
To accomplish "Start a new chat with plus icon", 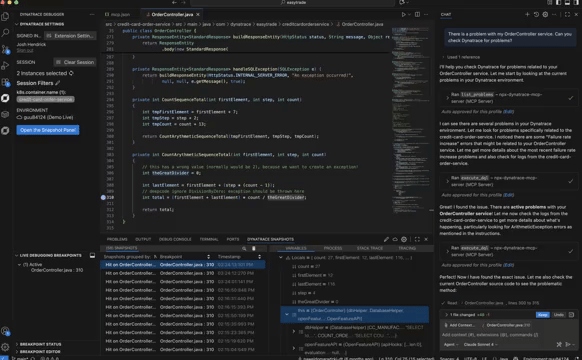I will (527, 14).
